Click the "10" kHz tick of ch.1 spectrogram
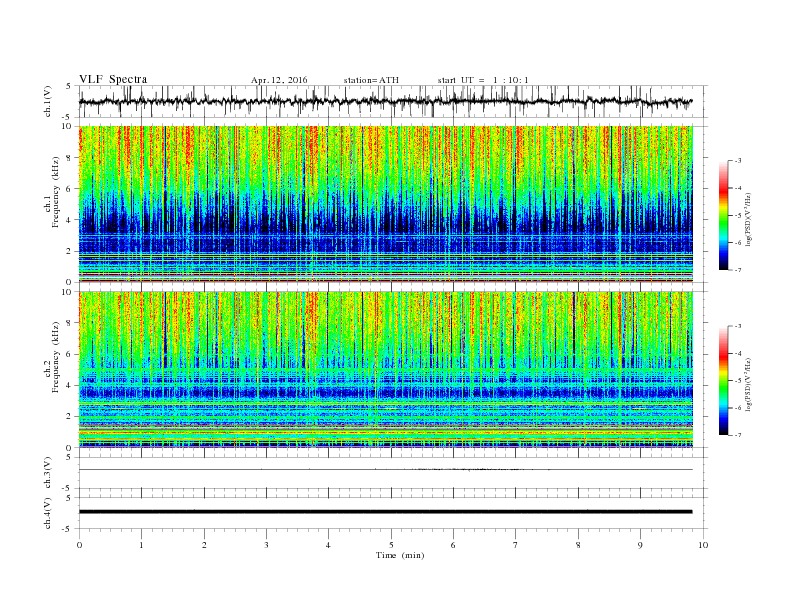Screen dimensions: 792x612 [67, 126]
